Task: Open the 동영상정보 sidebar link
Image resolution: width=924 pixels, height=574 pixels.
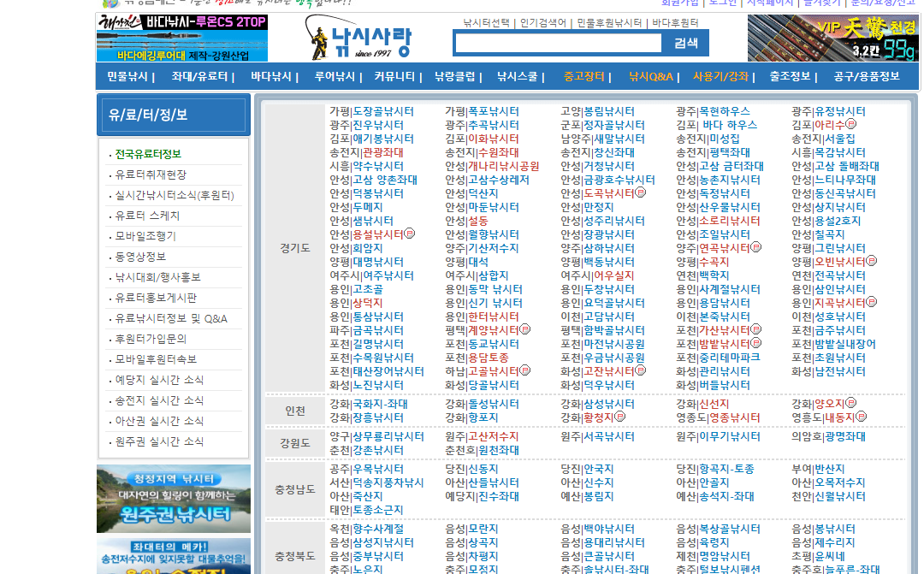Action: pyautogui.click(x=140, y=257)
